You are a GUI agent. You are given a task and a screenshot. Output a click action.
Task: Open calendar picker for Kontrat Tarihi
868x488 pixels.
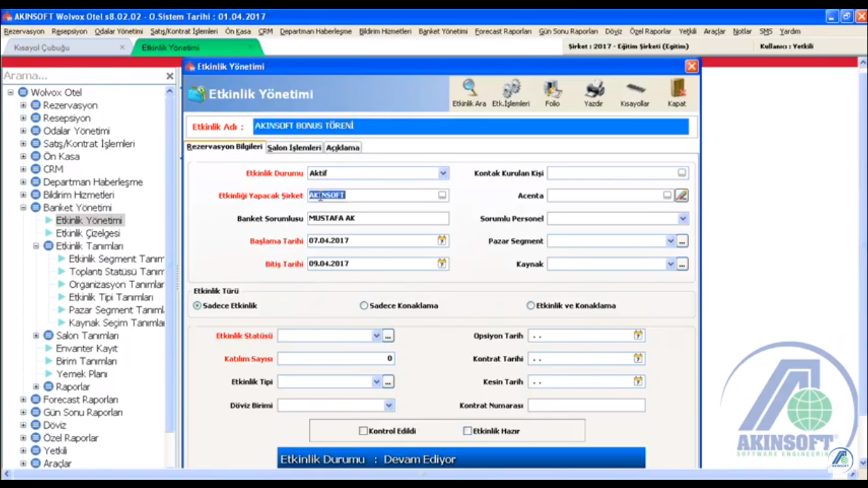pyautogui.click(x=638, y=358)
